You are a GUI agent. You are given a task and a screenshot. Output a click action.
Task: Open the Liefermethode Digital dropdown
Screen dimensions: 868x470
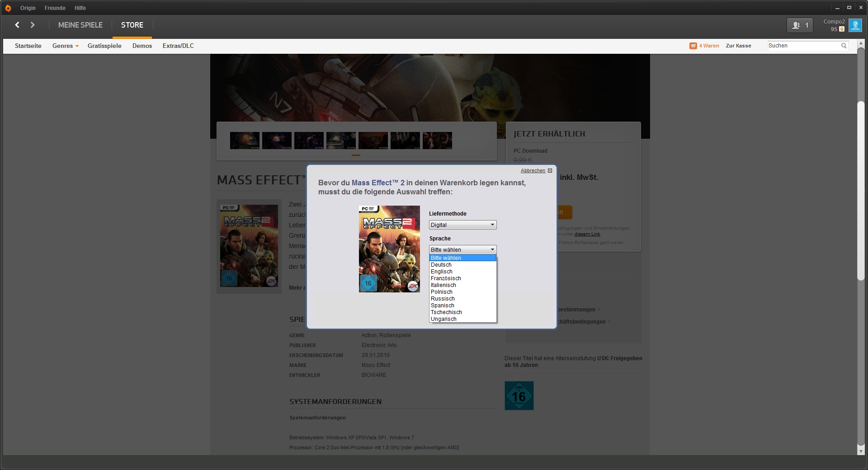pos(463,225)
